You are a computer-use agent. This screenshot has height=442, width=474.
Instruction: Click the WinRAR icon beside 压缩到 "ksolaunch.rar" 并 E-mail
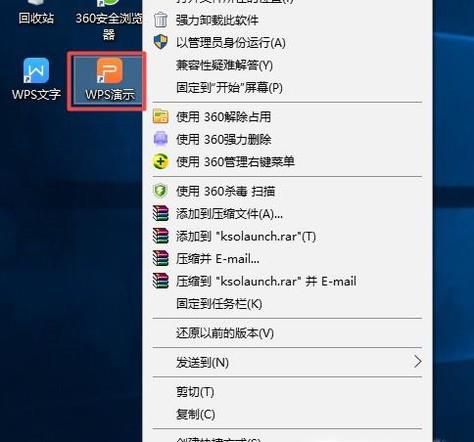161,281
